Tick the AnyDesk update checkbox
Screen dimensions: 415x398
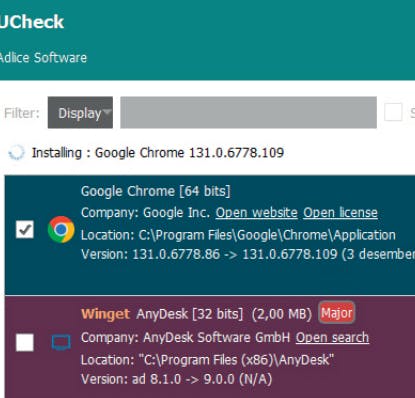[25, 342]
